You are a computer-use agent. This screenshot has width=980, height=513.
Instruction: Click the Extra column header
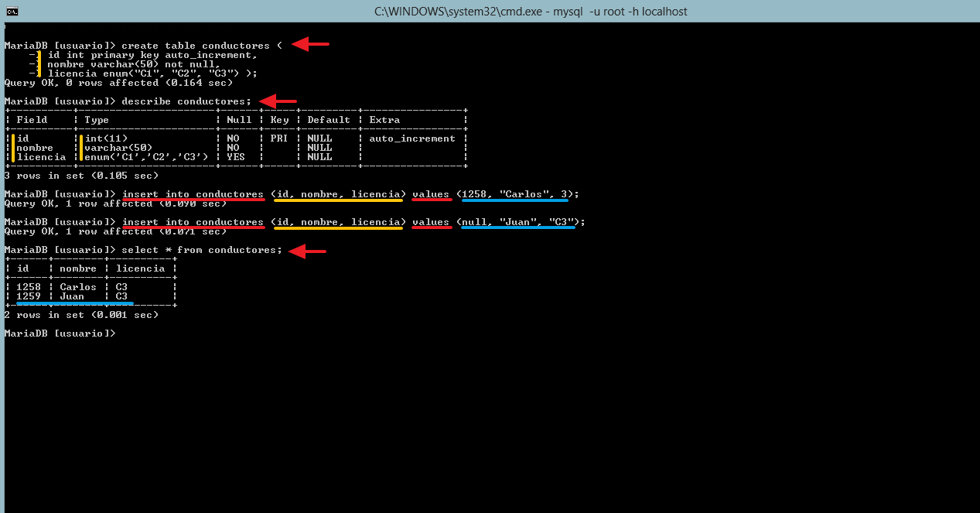click(x=384, y=120)
